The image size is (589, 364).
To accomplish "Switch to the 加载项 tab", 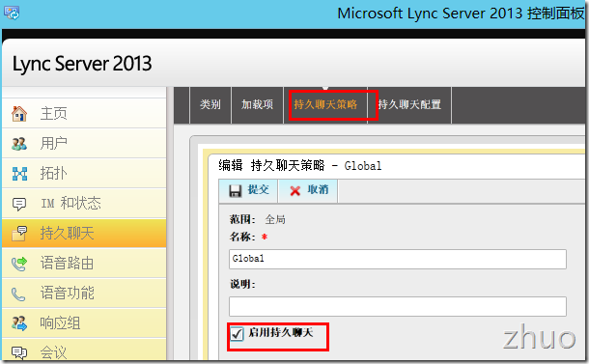I will [257, 105].
